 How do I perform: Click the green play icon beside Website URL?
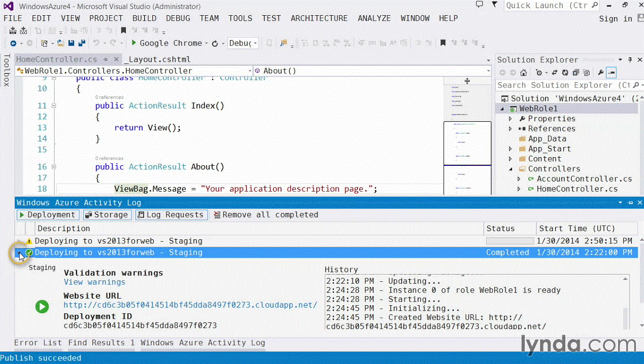tap(42, 306)
